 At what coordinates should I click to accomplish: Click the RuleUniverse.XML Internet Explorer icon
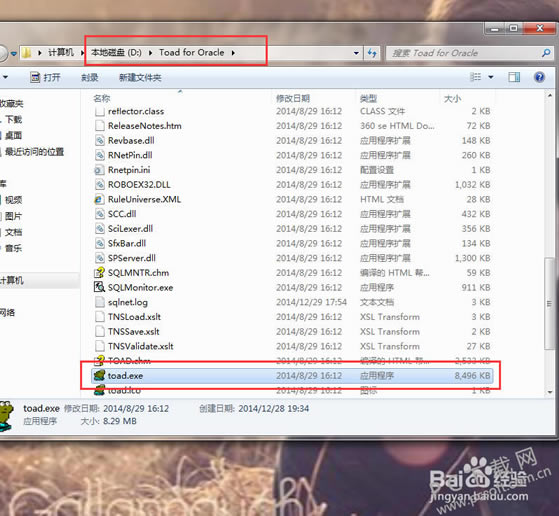point(99,199)
